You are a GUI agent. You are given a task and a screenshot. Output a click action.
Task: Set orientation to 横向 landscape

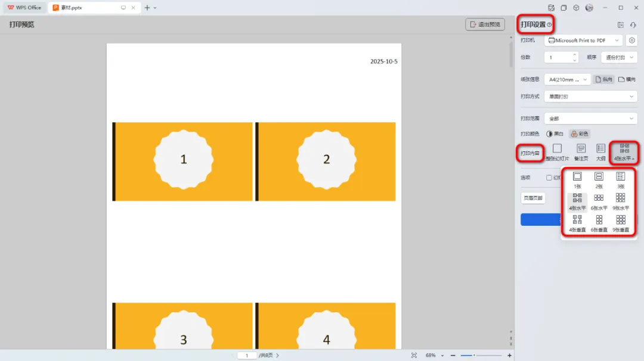click(627, 79)
